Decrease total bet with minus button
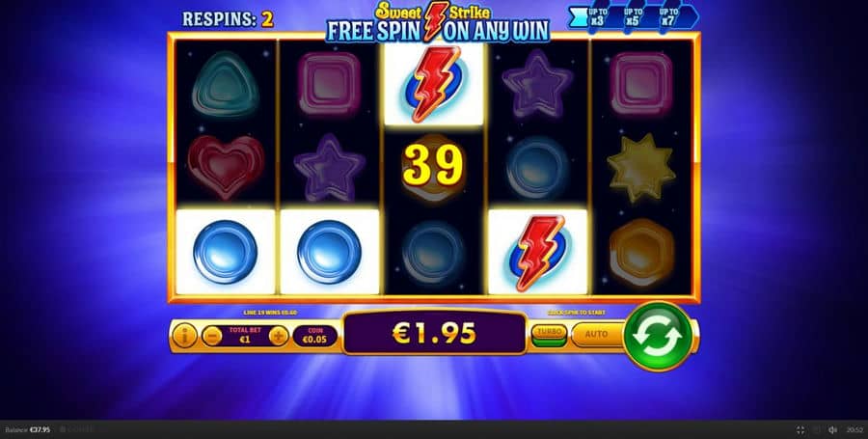The height and width of the screenshot is (439, 868). (x=212, y=336)
